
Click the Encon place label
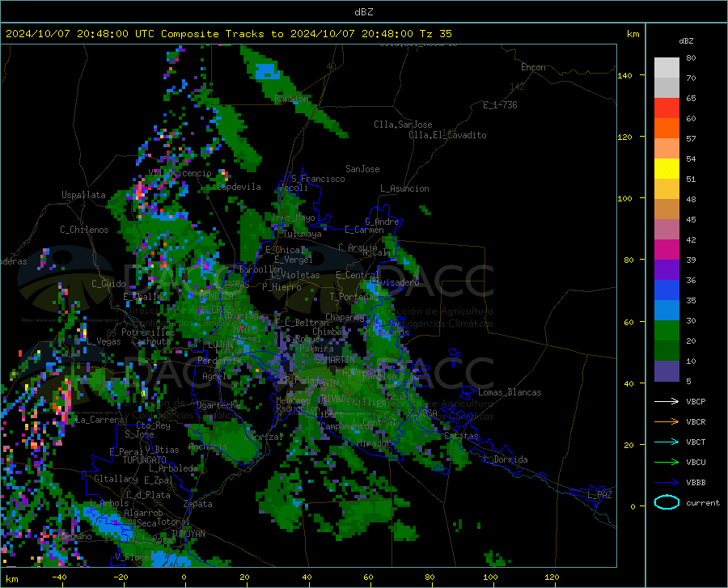click(533, 67)
